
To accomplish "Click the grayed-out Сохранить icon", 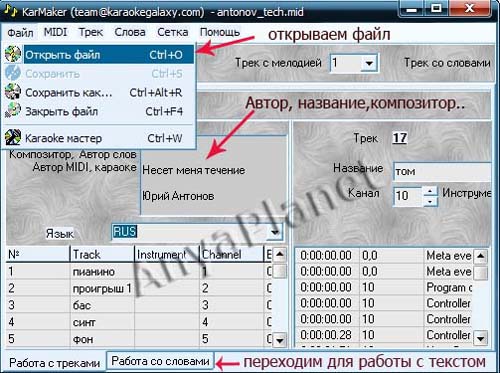I will tap(13, 73).
